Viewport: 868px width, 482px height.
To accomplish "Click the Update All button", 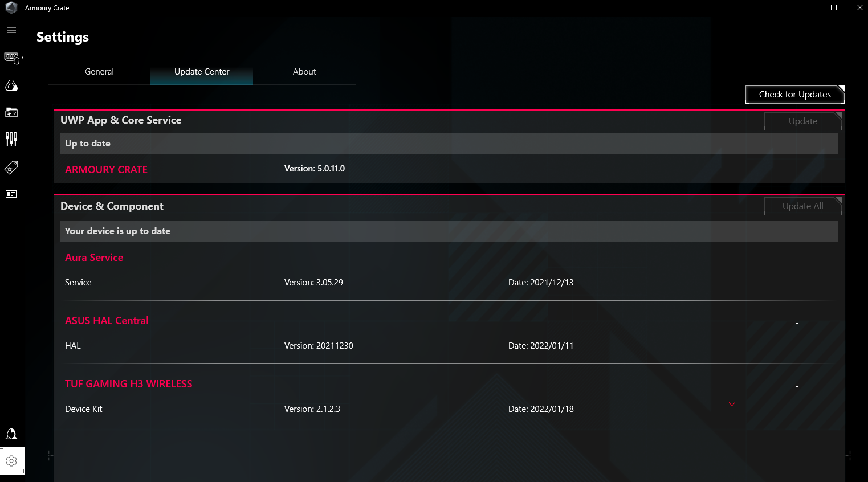I will coord(803,206).
